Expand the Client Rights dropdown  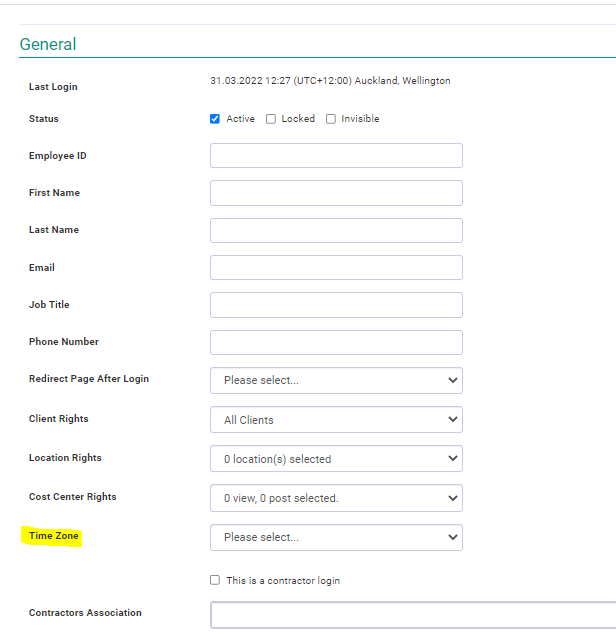[336, 419]
